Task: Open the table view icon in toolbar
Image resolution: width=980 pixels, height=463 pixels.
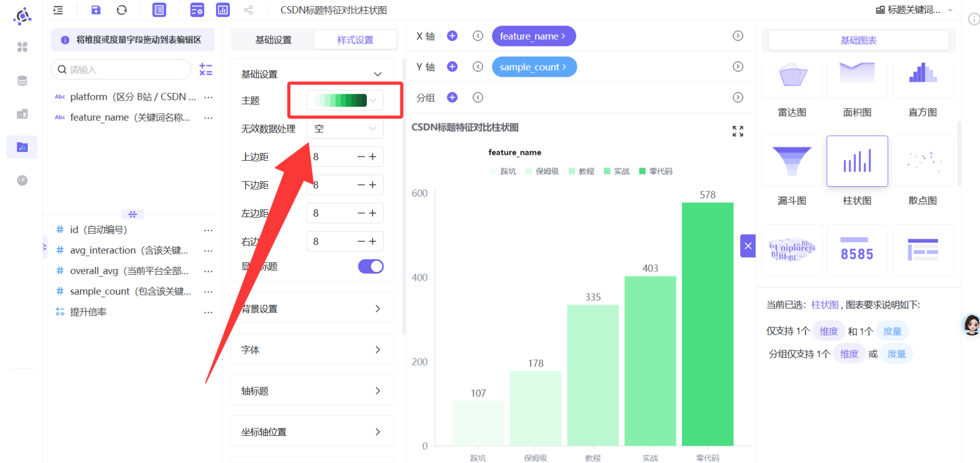Action: pyautogui.click(x=159, y=10)
